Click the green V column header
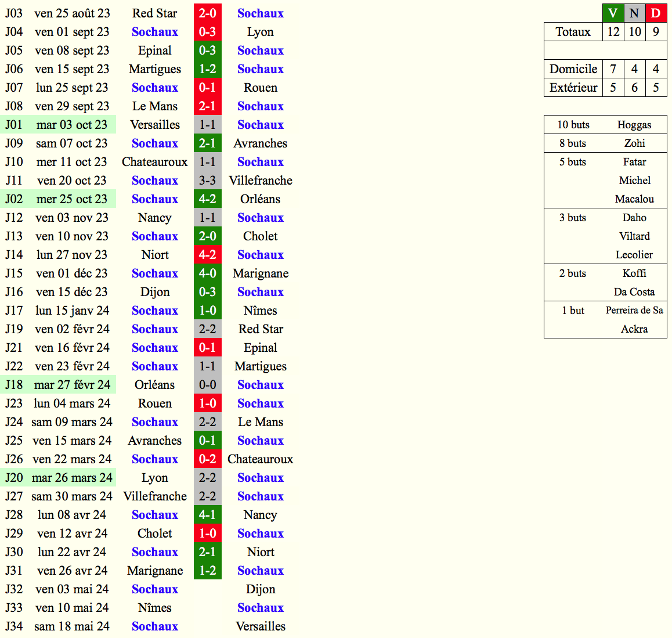672x638 pixels. coord(613,13)
